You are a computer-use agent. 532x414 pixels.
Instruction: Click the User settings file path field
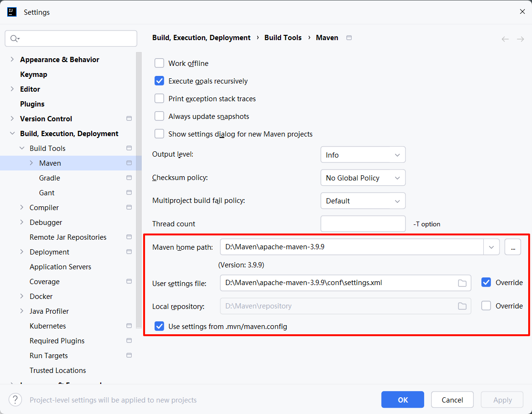(x=345, y=283)
